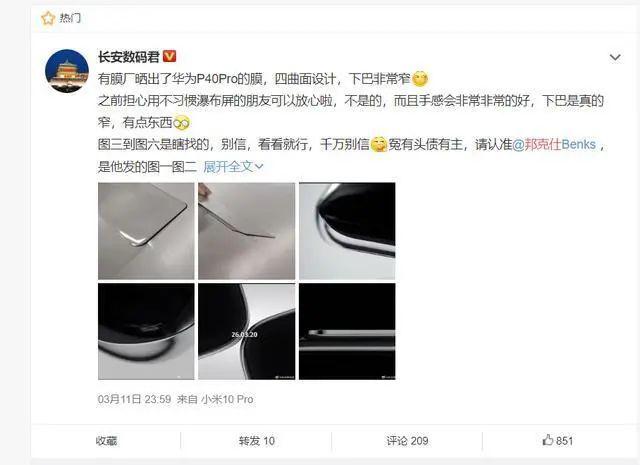Viewport: 640px width, 465px height.
Task: Open third thumbnail showing curved phone corner
Action: tap(347, 231)
